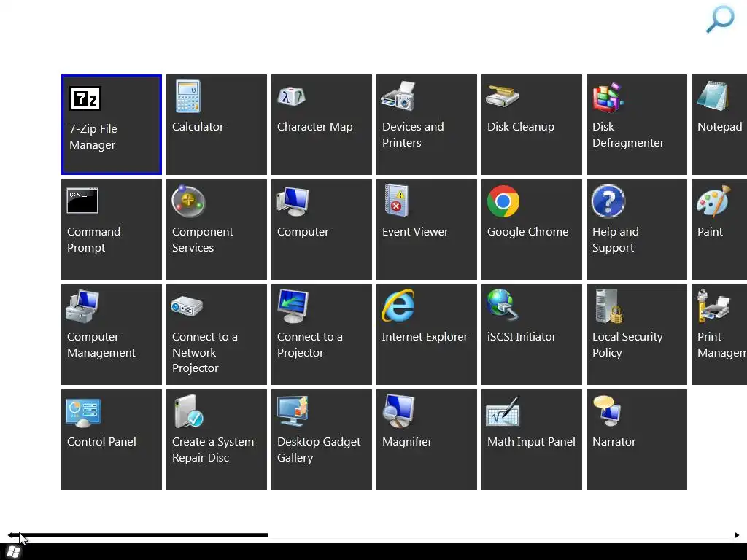Launch the Event Viewer icon
The width and height of the screenshot is (747, 560).
point(397,201)
